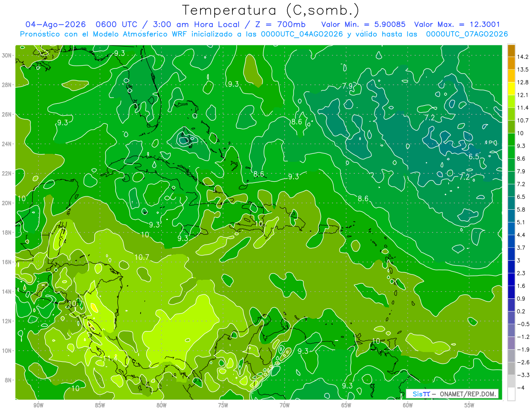Click the 75W longitude axis label

click(x=223, y=405)
